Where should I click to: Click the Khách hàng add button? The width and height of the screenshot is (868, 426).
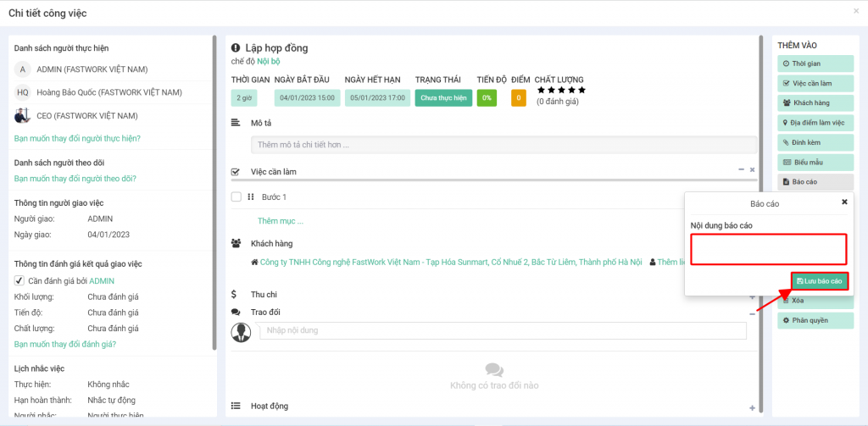[815, 102]
